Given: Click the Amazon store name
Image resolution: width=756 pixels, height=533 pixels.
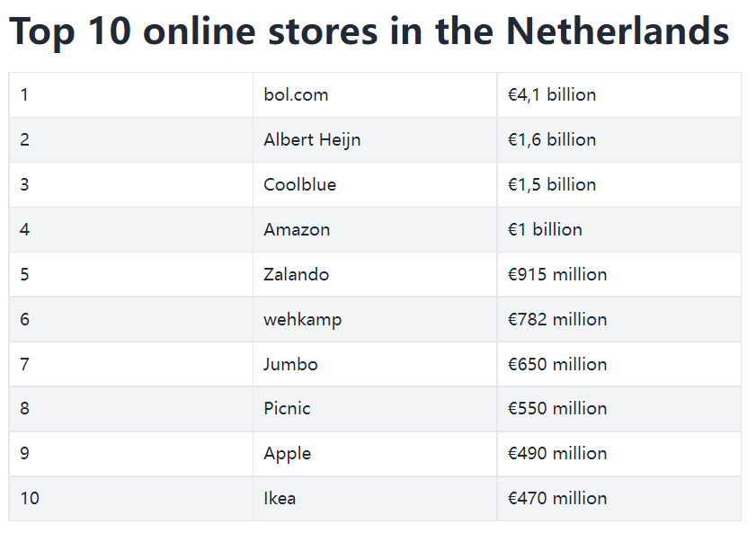Looking at the screenshot, I should point(297,230).
